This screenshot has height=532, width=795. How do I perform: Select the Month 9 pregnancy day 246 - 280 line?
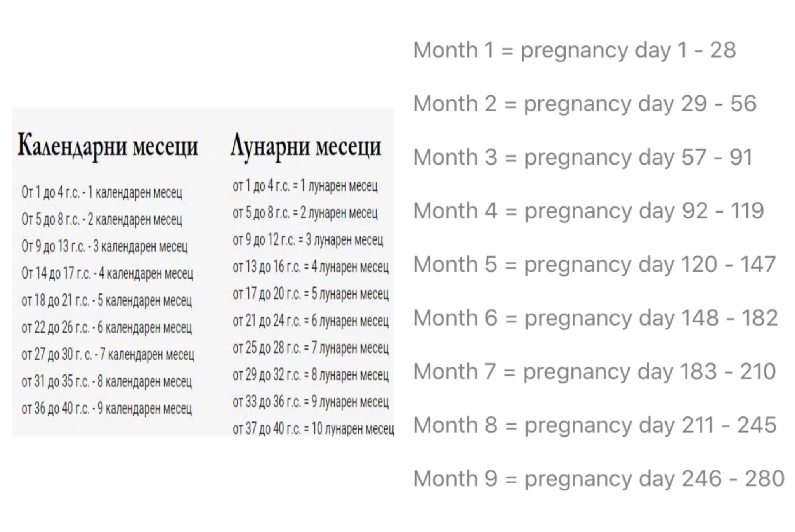tap(599, 479)
